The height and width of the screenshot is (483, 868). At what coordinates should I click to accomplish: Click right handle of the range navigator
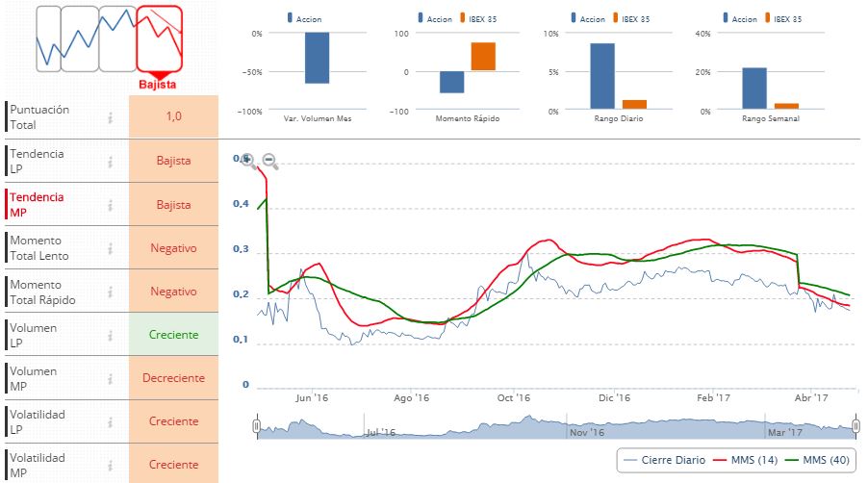click(855, 426)
